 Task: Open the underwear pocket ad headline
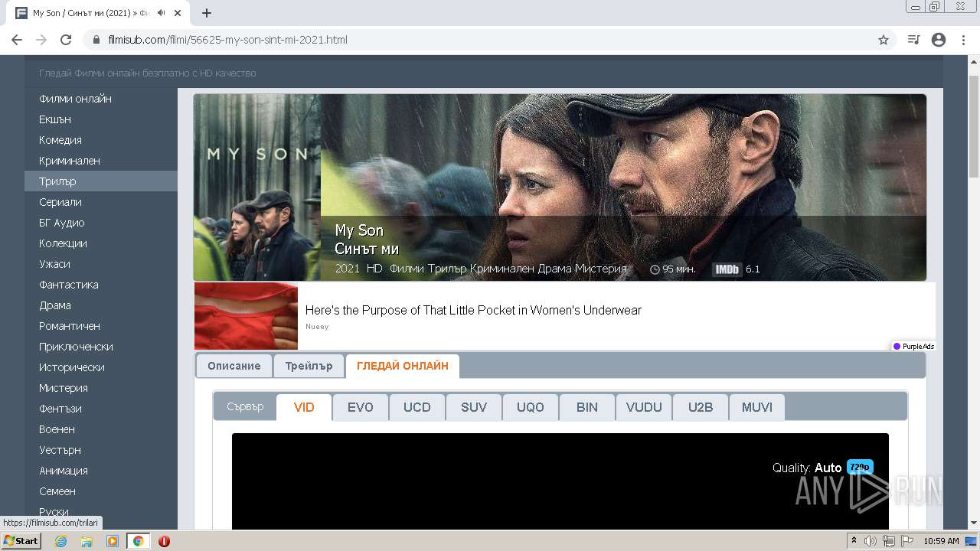[473, 310]
